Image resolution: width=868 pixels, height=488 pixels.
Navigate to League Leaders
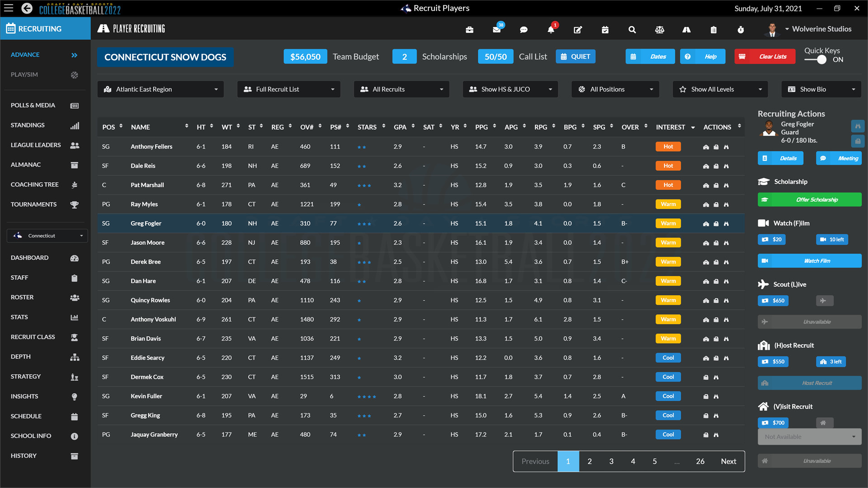click(x=36, y=144)
